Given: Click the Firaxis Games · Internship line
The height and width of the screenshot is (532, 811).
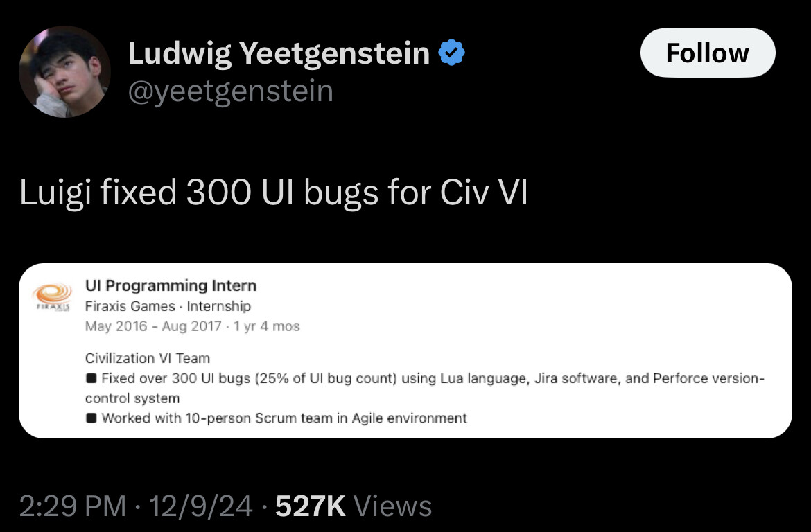Looking at the screenshot, I should [x=168, y=305].
